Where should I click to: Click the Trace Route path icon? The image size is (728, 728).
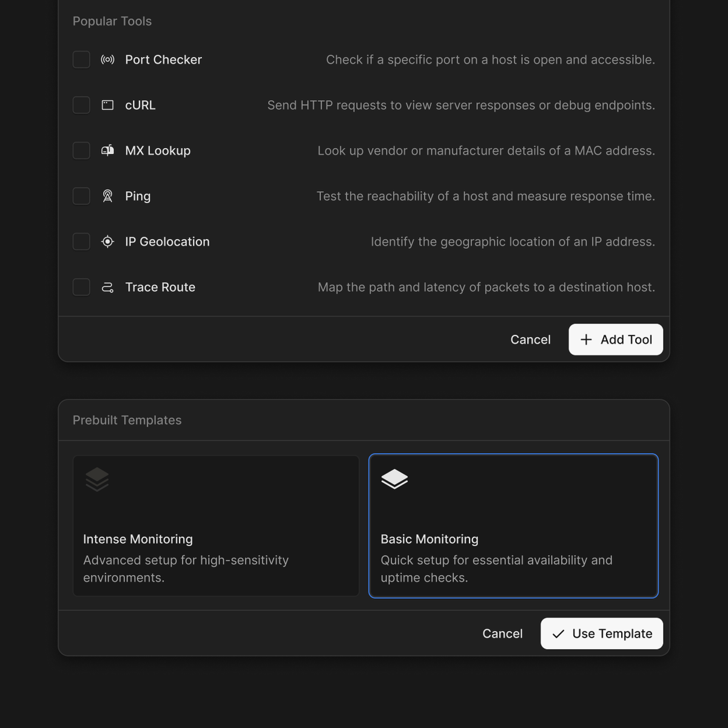[x=107, y=287]
